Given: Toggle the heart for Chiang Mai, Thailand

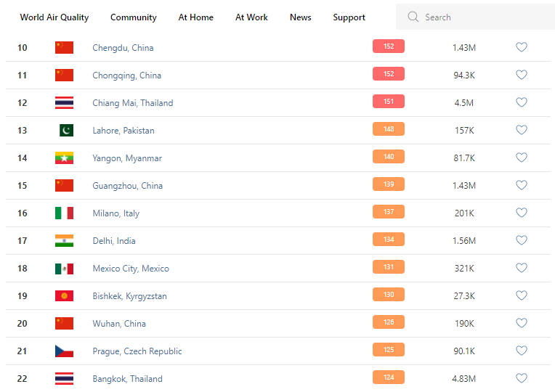Looking at the screenshot, I should coord(521,102).
